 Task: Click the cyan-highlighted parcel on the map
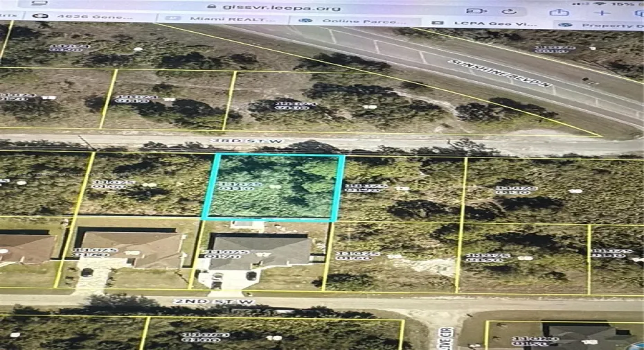click(274, 187)
